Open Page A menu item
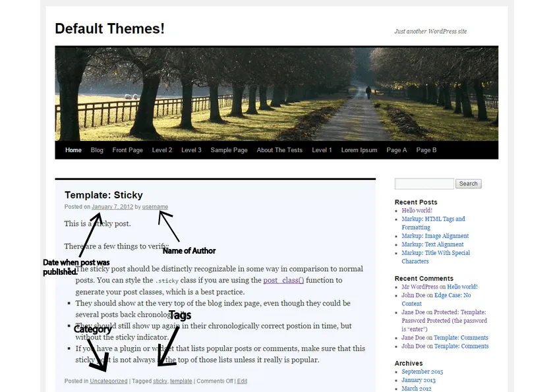Viewport: 555px width, 392px height. tap(397, 150)
